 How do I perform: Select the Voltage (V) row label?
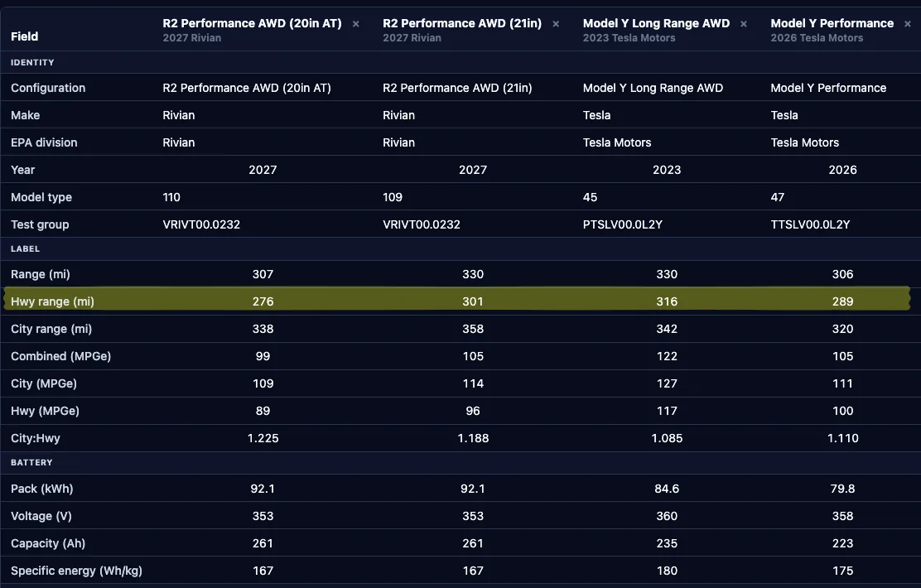point(41,516)
